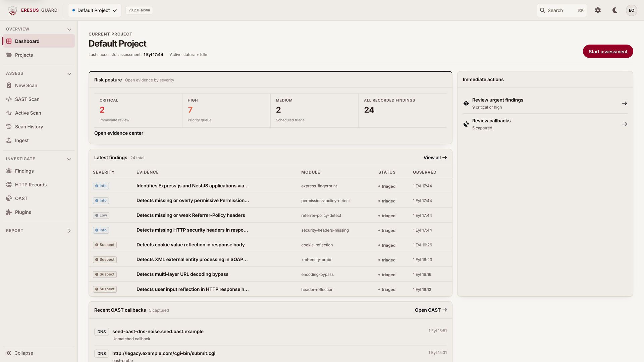This screenshot has width=644, height=362.
Task: Click the View all arrow icon
Action: pyautogui.click(x=445, y=158)
